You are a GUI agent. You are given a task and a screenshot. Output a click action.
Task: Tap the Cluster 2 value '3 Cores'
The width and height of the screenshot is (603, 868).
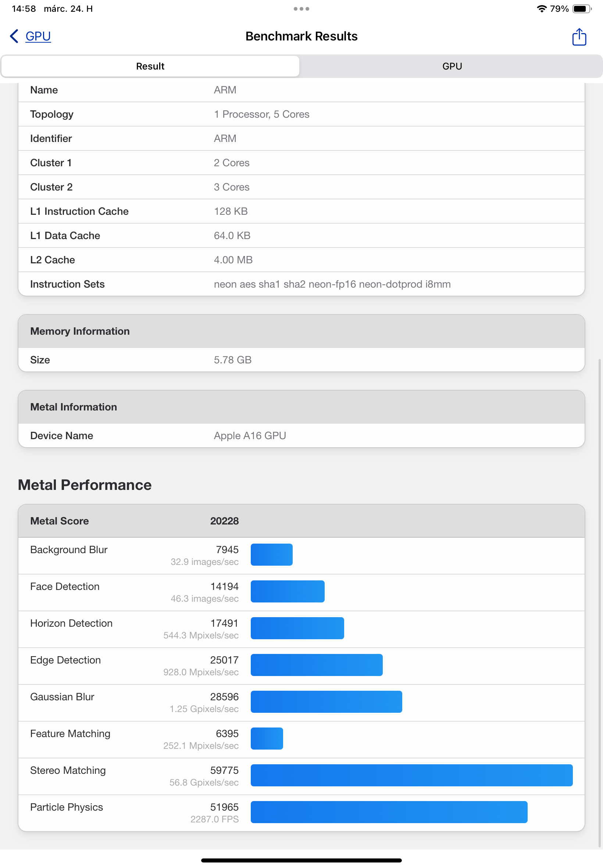(232, 187)
